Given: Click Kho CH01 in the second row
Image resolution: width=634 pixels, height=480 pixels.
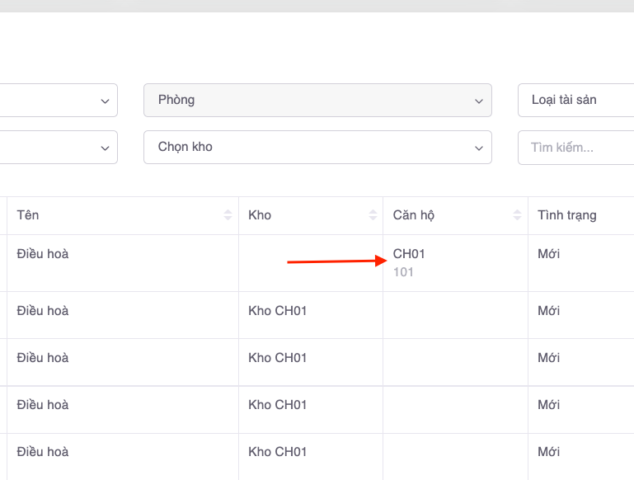Looking at the screenshot, I should pyautogui.click(x=277, y=311).
